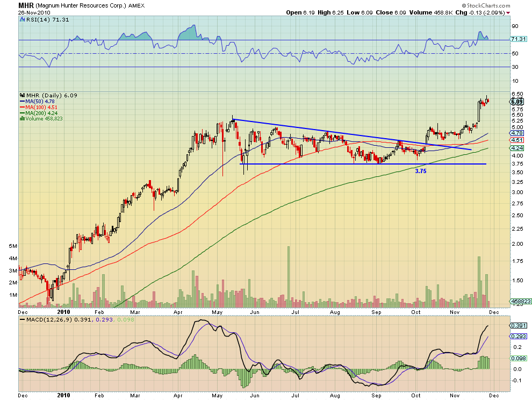
Task: Click the blue MA(50) legend line marker
Action: 23,101
